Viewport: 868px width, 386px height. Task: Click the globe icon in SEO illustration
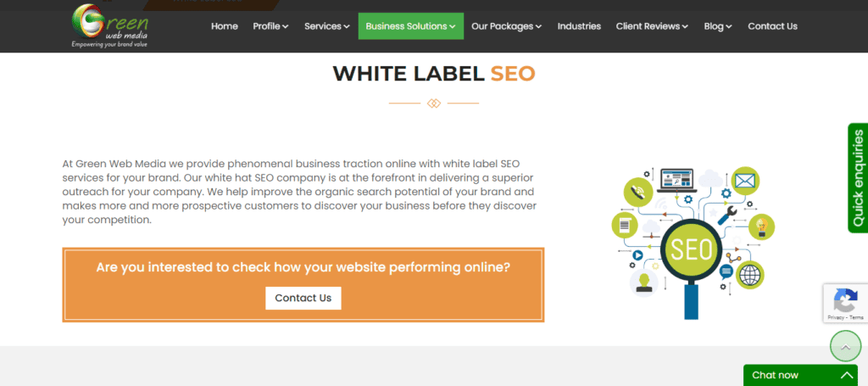[748, 274]
